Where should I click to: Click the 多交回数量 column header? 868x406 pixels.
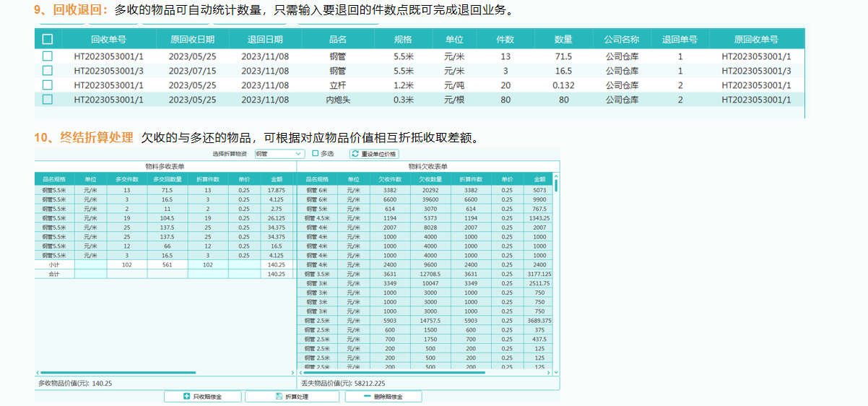point(168,179)
